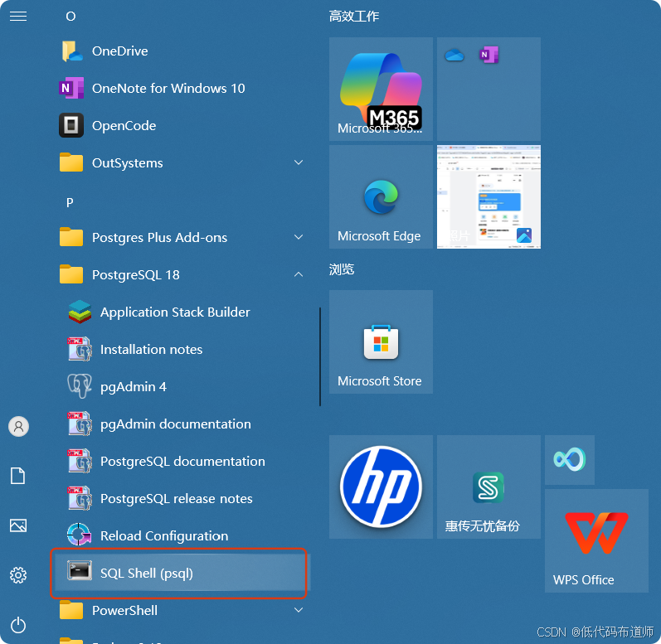Click the letter P section header
The width and height of the screenshot is (661, 644).
(x=70, y=202)
